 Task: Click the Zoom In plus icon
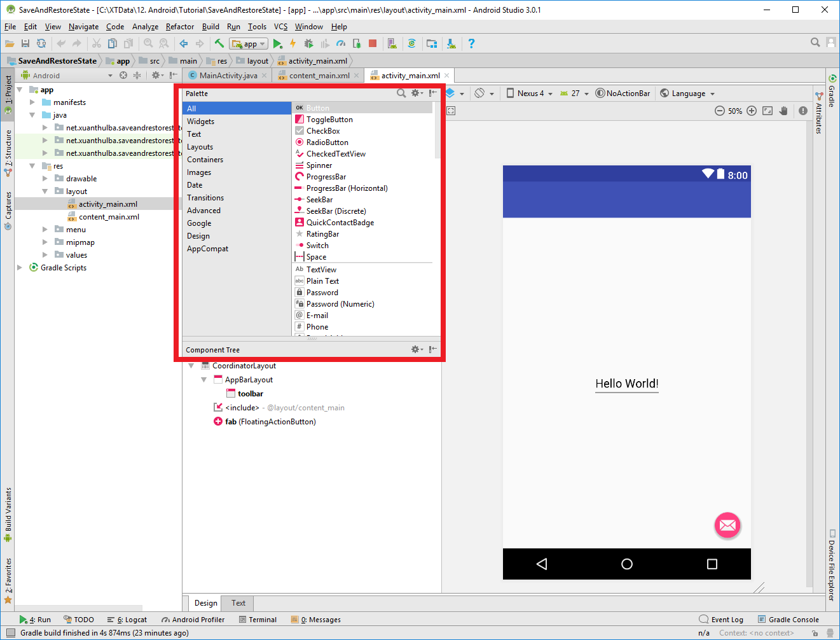[x=752, y=111]
